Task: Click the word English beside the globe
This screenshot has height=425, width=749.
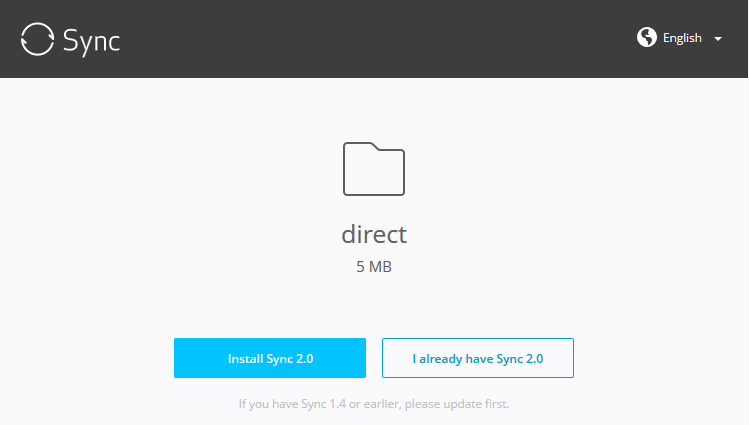Action: click(x=682, y=38)
